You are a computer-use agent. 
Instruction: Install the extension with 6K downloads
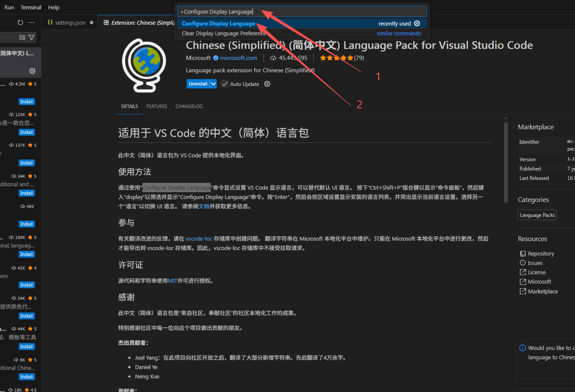26,377
